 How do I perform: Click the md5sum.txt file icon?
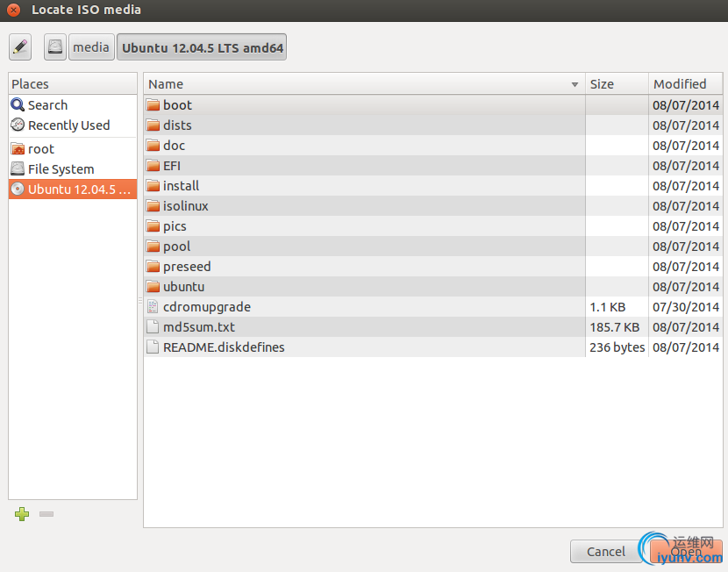tap(153, 327)
